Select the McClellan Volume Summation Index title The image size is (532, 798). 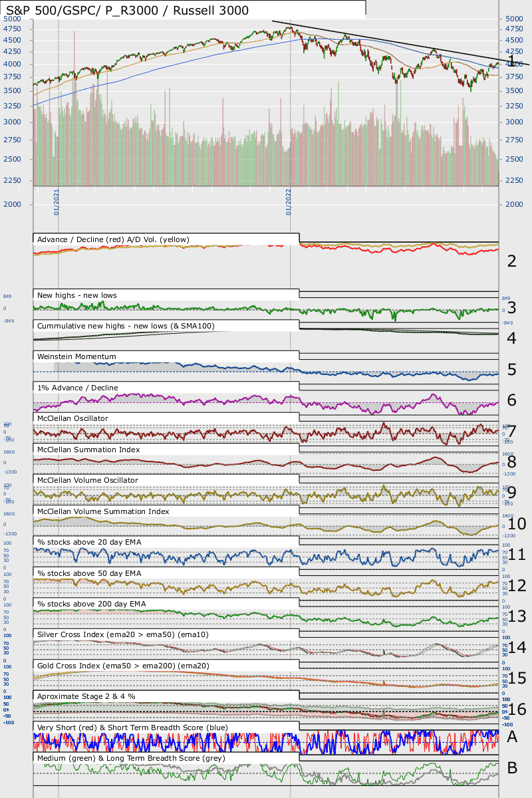[x=103, y=511]
